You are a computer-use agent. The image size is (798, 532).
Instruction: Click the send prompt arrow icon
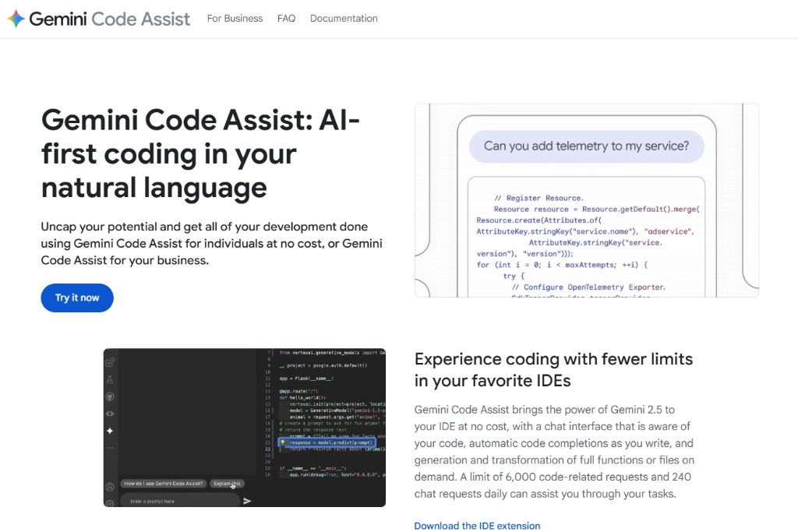pyautogui.click(x=246, y=502)
